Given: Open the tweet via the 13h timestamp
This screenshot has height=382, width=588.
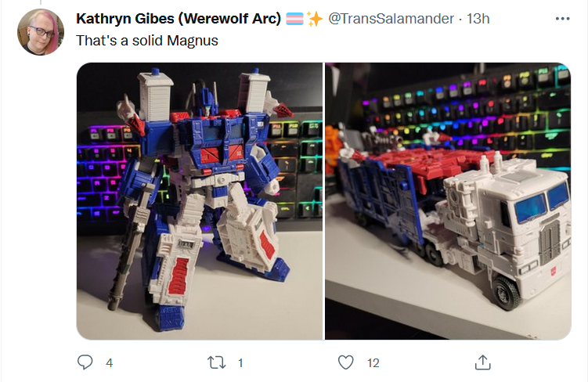Looking at the screenshot, I should click(x=478, y=18).
